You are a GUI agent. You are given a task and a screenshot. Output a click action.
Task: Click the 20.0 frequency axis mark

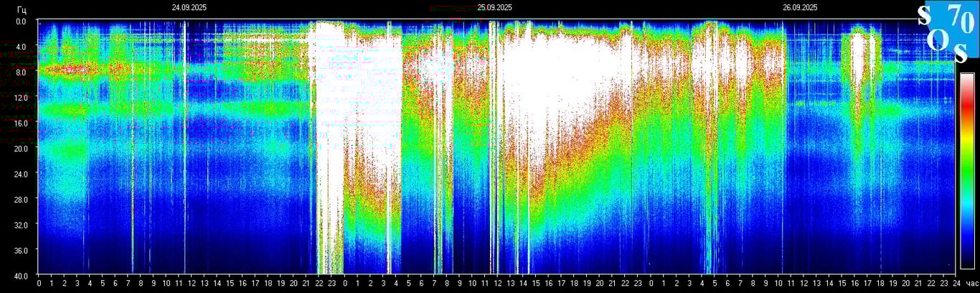[22, 148]
